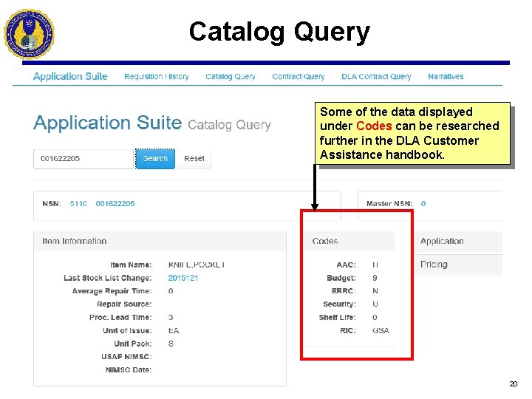This screenshot has height=399, width=532.
Task: Select the Application panel tab
Action: [458, 242]
